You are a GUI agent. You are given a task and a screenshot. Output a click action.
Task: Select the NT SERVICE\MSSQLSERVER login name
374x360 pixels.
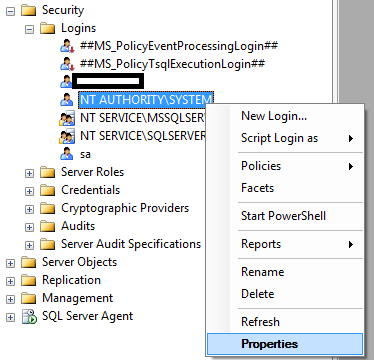click(x=143, y=118)
